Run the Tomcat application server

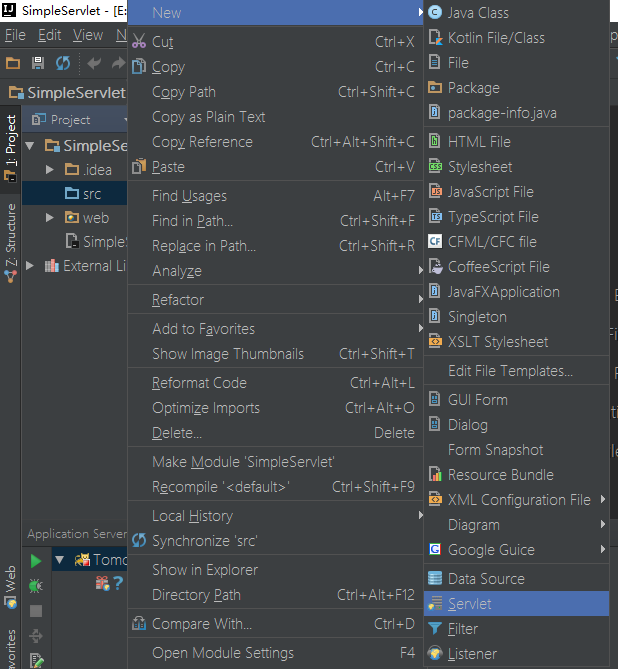pos(36,561)
